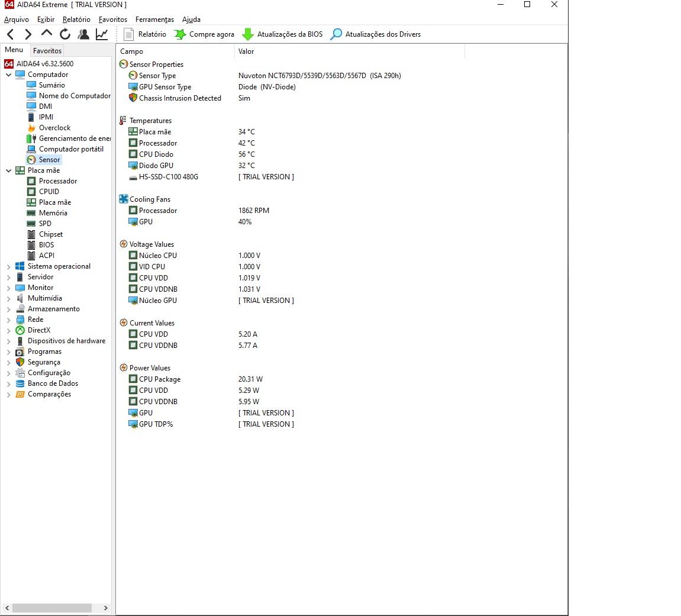The width and height of the screenshot is (681, 616).
Task: Open the user manager icon in toolbar
Action: (x=83, y=34)
